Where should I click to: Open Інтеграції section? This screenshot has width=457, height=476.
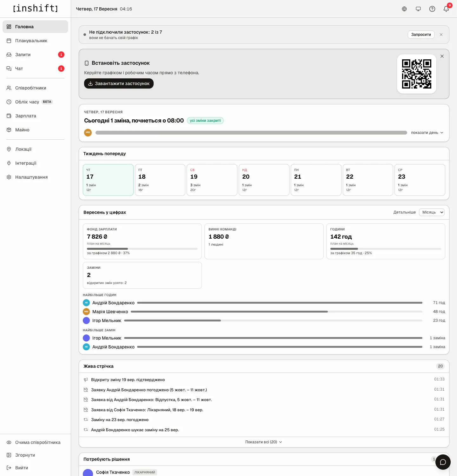tap(35, 163)
